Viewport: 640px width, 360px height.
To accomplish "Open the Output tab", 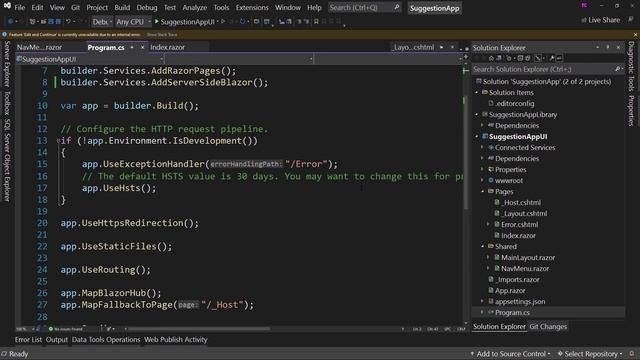I will [x=57, y=340].
